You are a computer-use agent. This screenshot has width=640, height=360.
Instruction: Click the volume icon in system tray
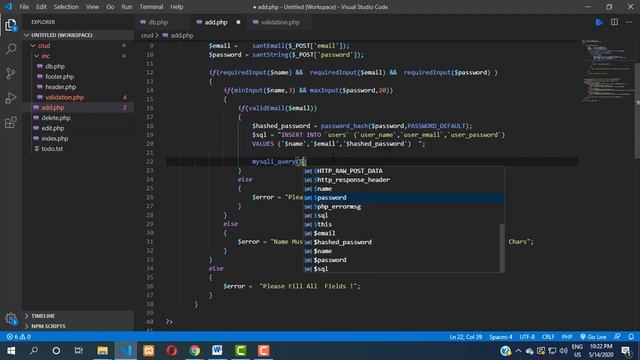tap(564, 351)
